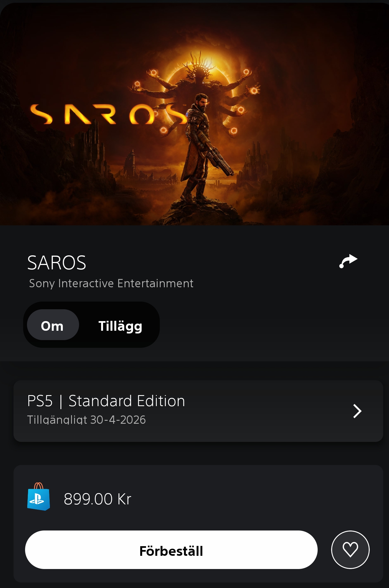
Task: Click the PlayStation Store bag icon
Action: (x=39, y=497)
